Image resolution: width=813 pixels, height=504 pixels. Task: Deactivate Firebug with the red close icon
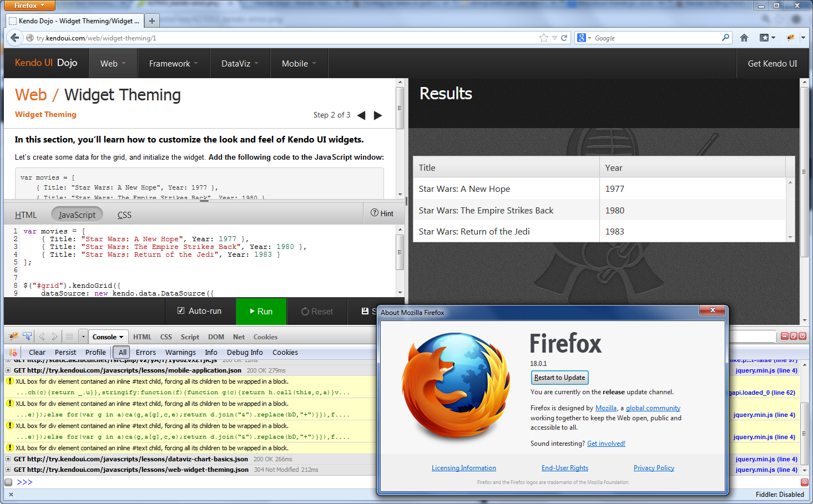point(802,336)
